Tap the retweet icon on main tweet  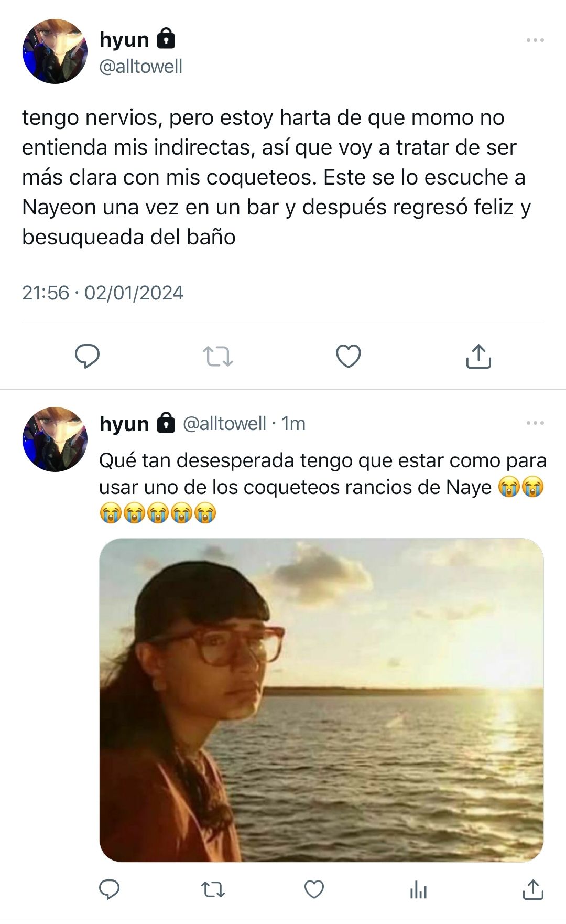tap(217, 357)
